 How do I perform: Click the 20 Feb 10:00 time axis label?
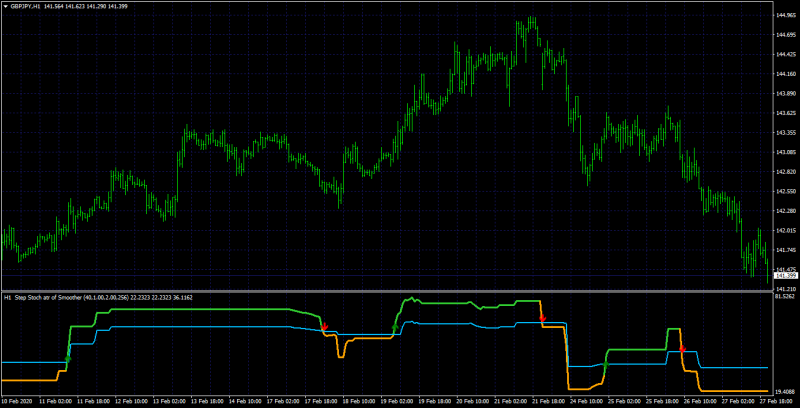472,402
